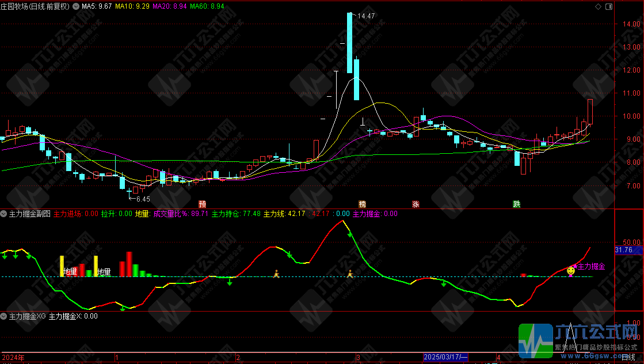The width and height of the screenshot is (644, 364).
Task: Click the diamond icon at chart top-right
Action: coord(599,6)
